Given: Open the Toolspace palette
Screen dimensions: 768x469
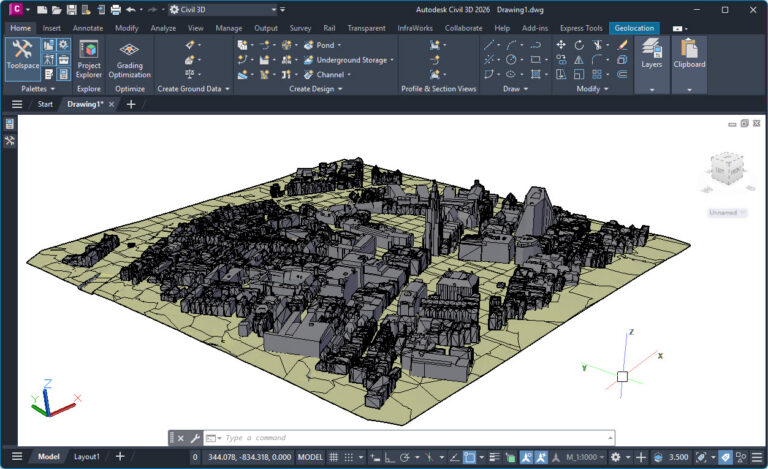Looking at the screenshot, I should coord(23,59).
